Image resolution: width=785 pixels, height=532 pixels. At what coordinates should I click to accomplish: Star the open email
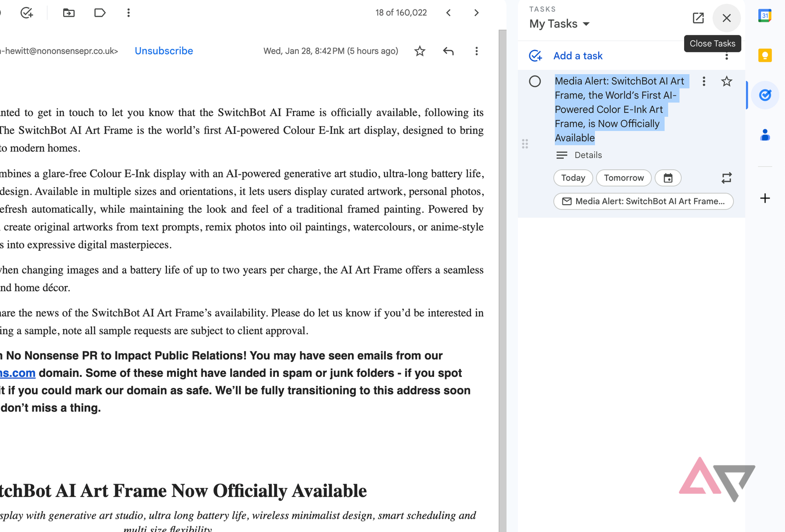pyautogui.click(x=419, y=51)
